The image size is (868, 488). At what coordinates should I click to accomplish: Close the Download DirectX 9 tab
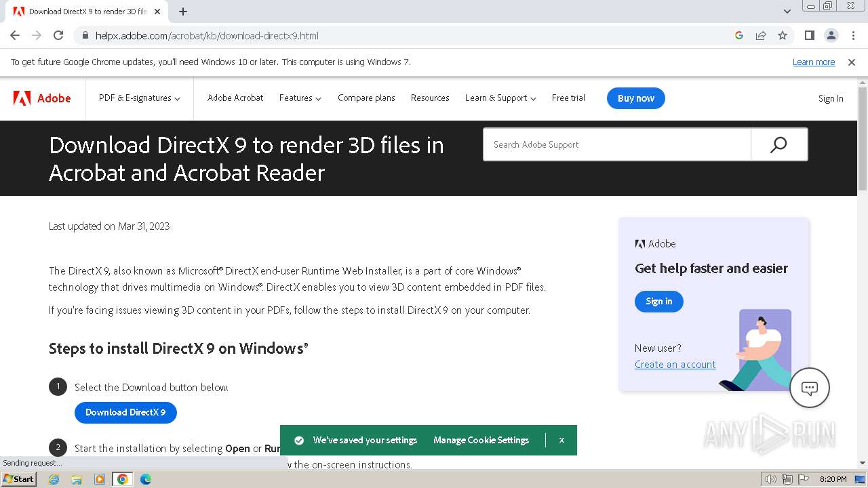click(157, 12)
